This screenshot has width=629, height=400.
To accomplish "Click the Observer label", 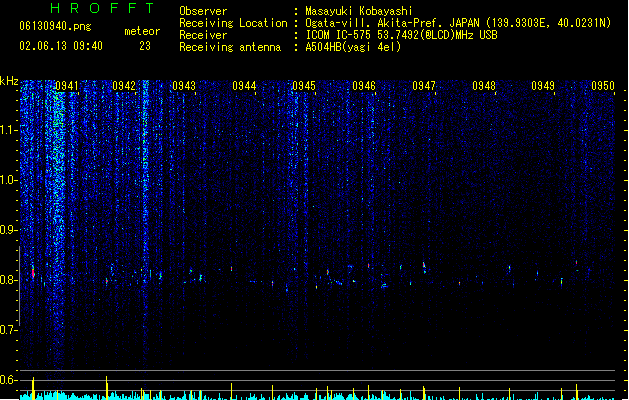I will 203,11.
